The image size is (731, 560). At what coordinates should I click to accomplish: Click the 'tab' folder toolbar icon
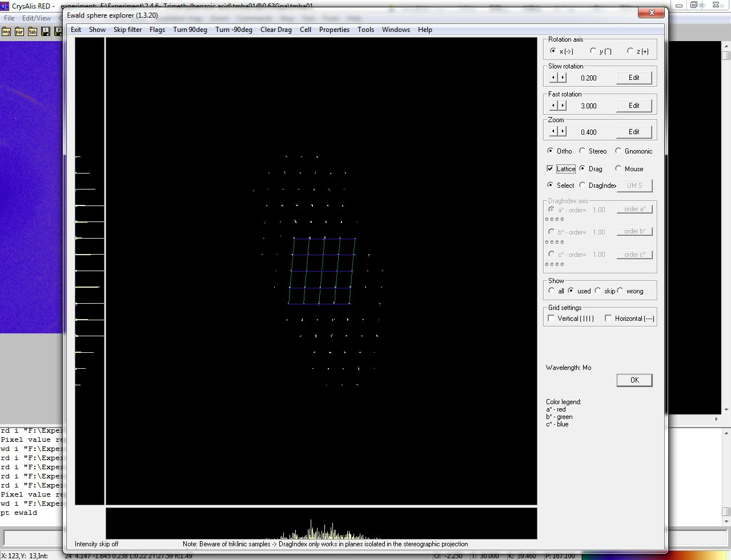33,31
